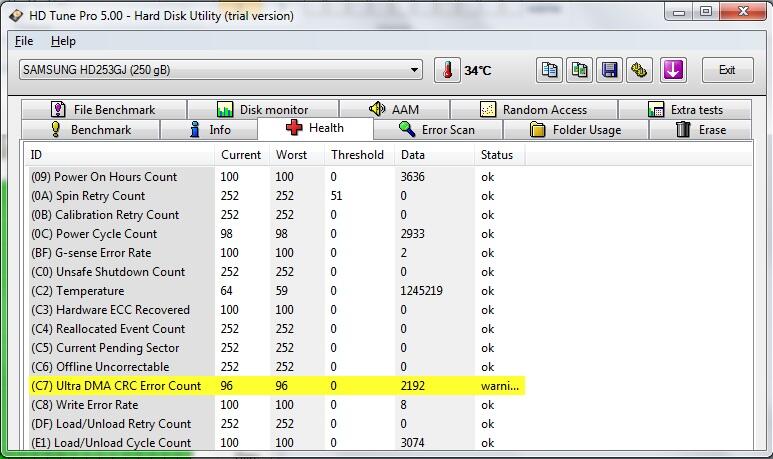Close the HD Tune Pro window
Screen dimensions: 773x459
(x=743, y=11)
